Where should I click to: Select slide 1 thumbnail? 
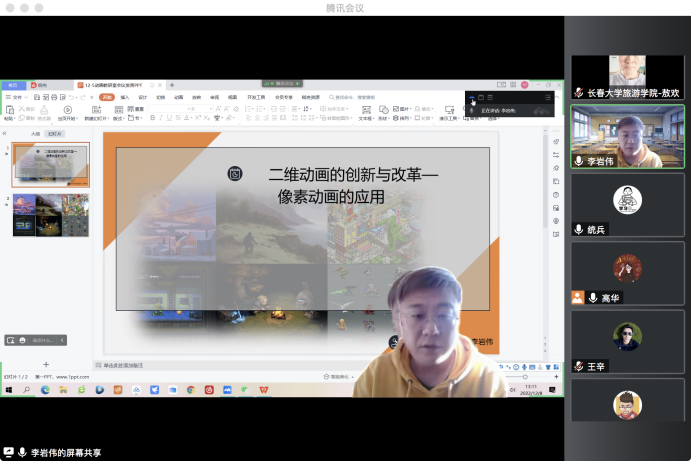[51, 165]
